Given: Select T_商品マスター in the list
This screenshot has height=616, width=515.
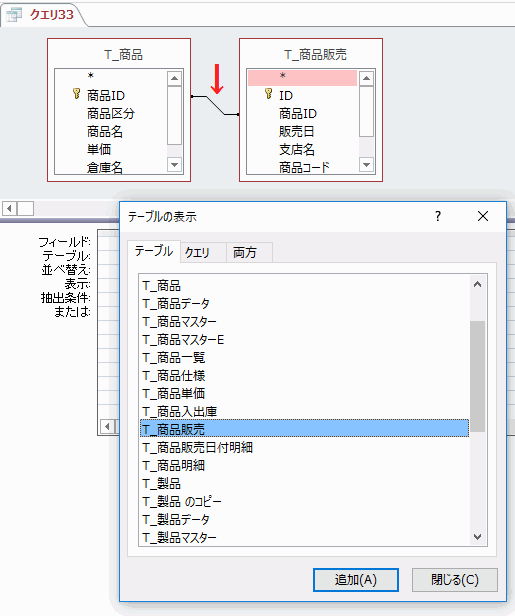Looking at the screenshot, I should pyautogui.click(x=304, y=322).
